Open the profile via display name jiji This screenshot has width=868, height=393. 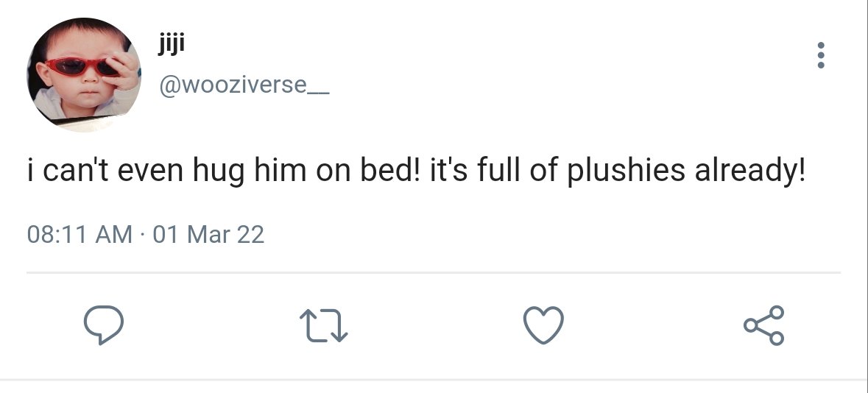[x=171, y=43]
